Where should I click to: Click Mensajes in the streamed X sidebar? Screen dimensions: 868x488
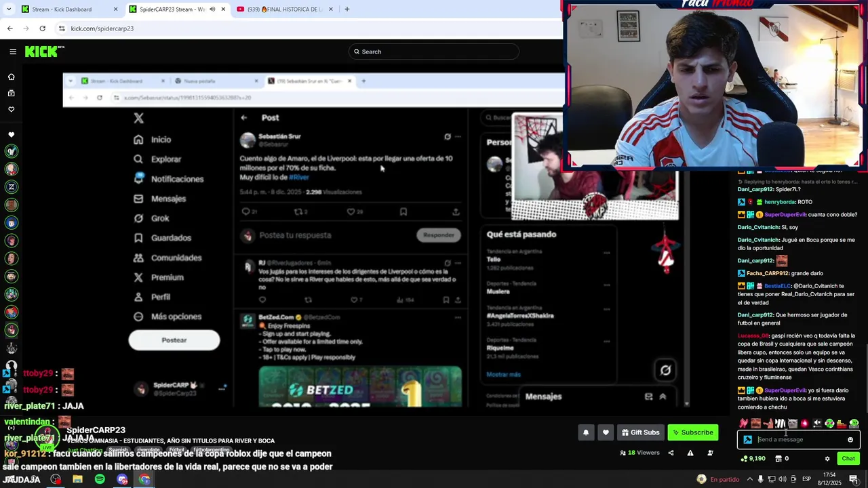pos(168,199)
